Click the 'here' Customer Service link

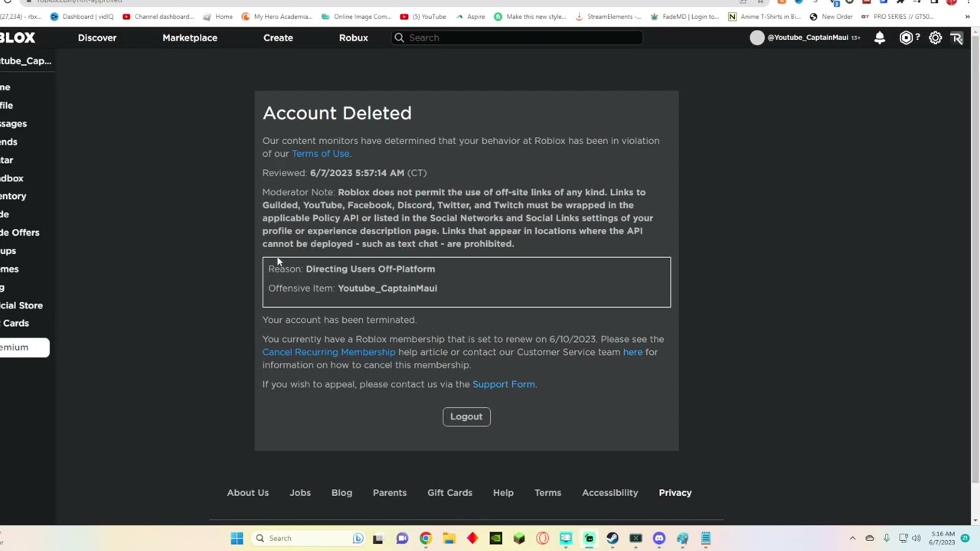pos(632,352)
